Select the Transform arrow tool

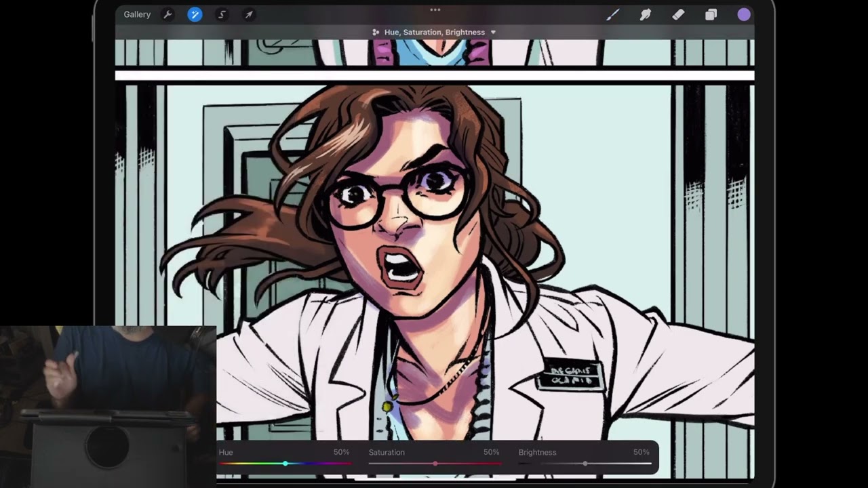(x=249, y=14)
